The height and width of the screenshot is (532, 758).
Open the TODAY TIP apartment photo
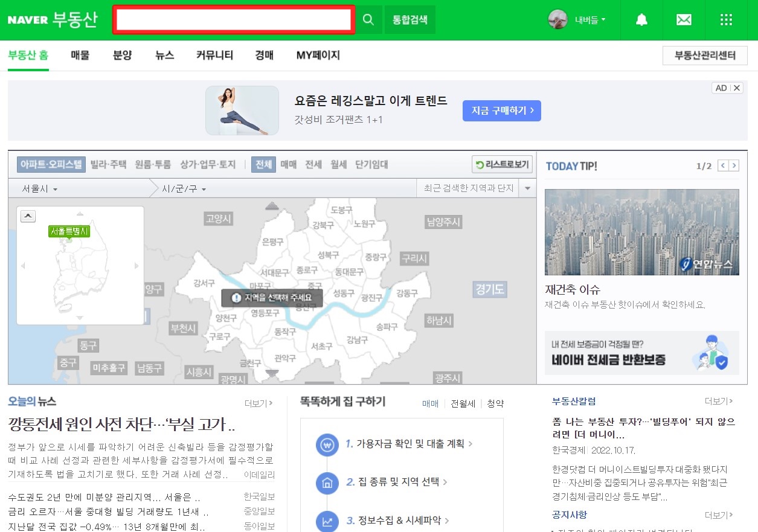[x=641, y=232]
